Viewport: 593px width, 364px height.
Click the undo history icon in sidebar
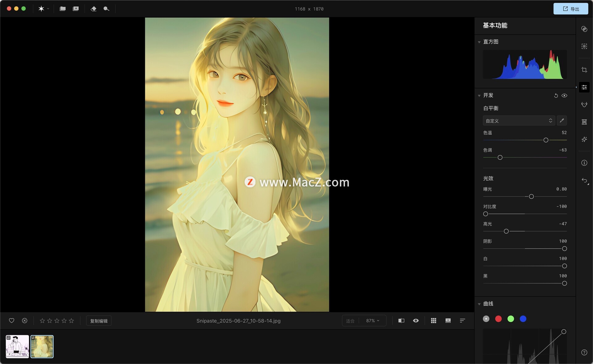(x=585, y=181)
